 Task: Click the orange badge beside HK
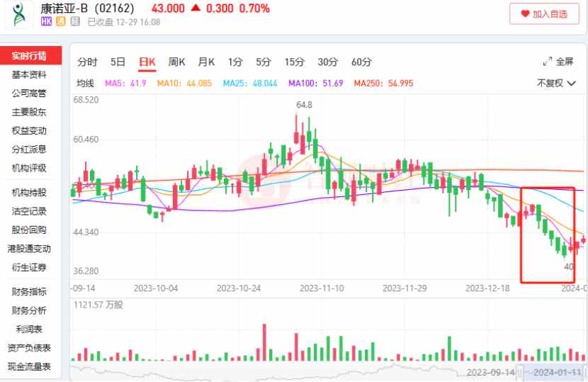click(x=60, y=22)
